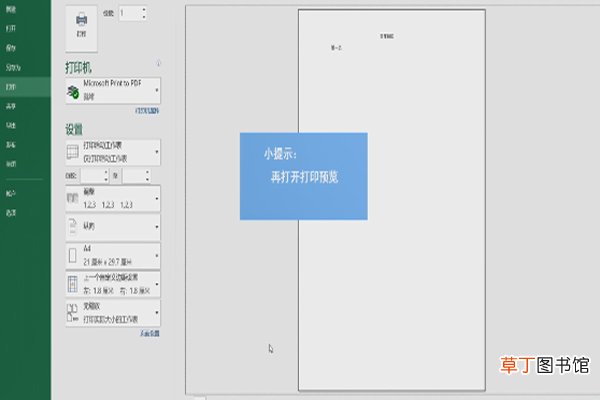Viewport: 600px width, 400px height.
Task: Click the 打印机属性 printer properties link
Action: click(147, 111)
